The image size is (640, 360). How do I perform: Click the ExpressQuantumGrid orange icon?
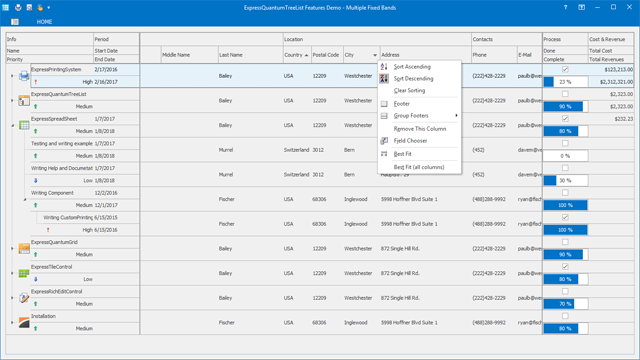(24, 248)
